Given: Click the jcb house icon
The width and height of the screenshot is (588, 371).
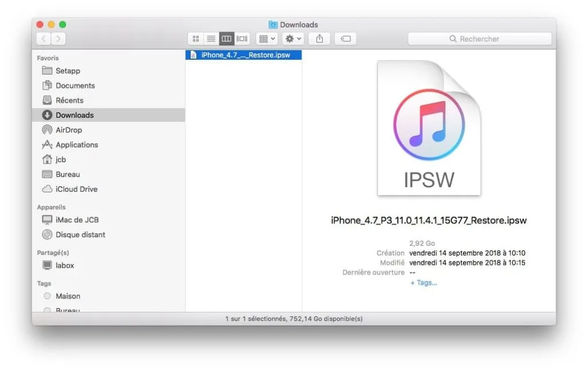Looking at the screenshot, I should tap(47, 159).
